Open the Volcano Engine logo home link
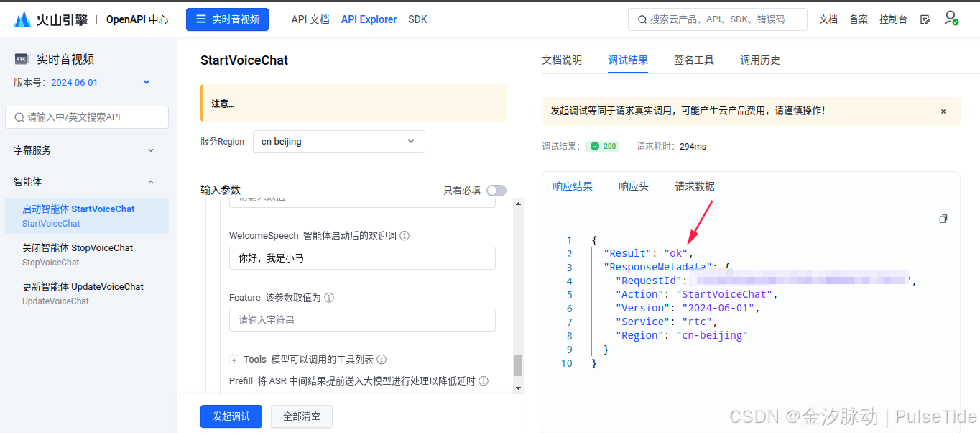 point(50,19)
